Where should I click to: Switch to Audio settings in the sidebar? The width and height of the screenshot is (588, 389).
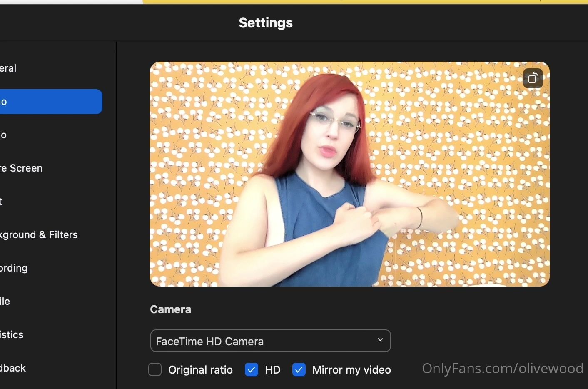tap(4, 135)
